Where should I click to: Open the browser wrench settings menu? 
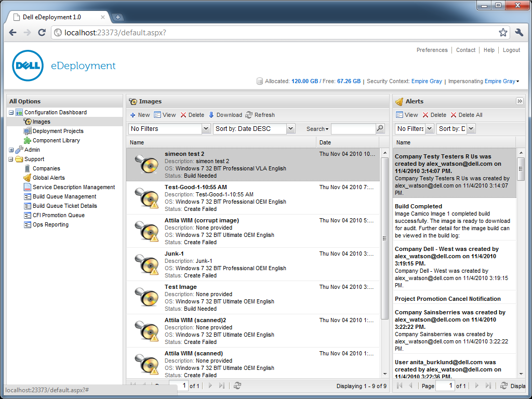point(519,33)
